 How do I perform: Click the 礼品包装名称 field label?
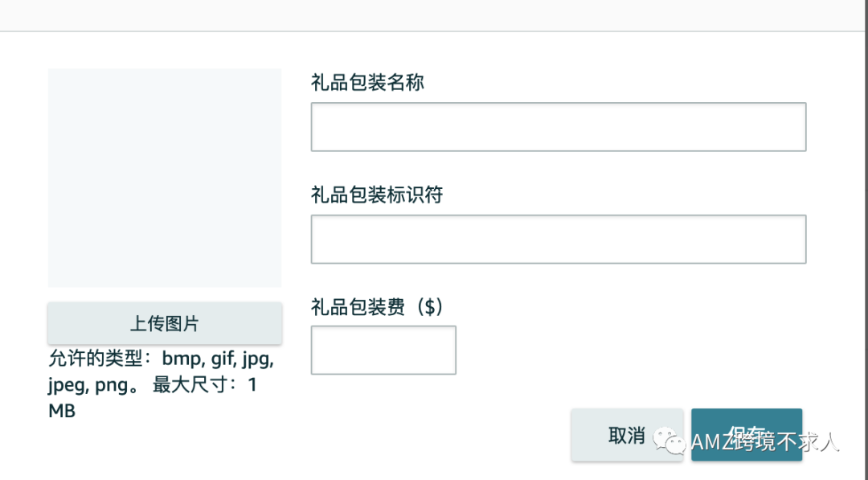(368, 83)
